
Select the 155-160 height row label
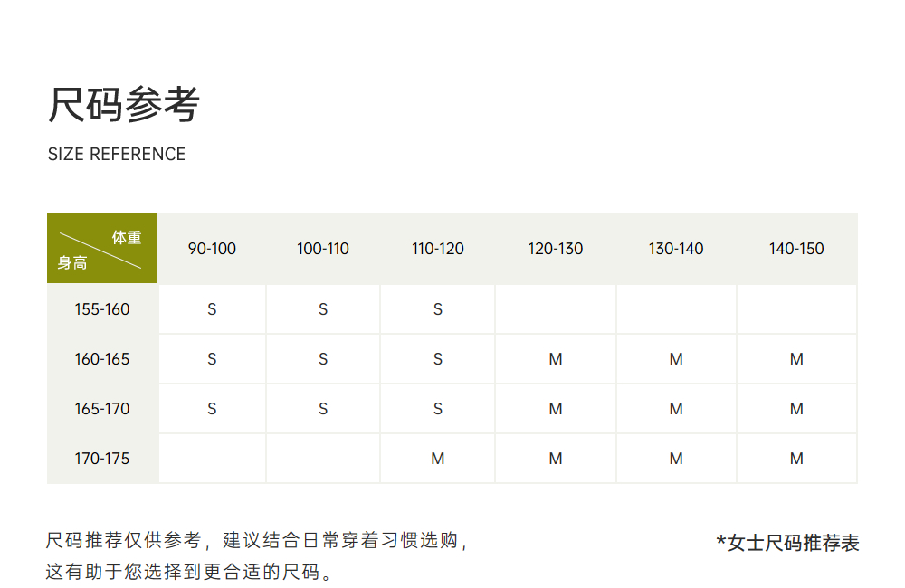[x=102, y=309]
